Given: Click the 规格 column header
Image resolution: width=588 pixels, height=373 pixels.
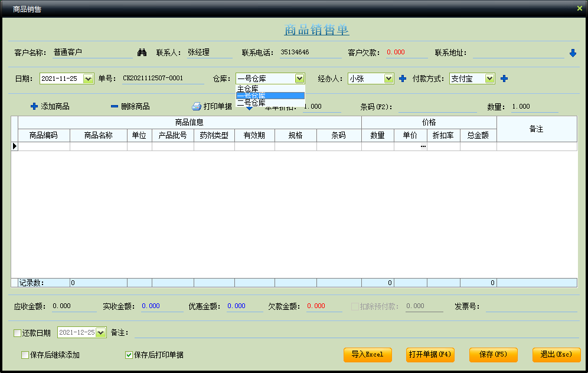Looking at the screenshot, I should pyautogui.click(x=296, y=135).
